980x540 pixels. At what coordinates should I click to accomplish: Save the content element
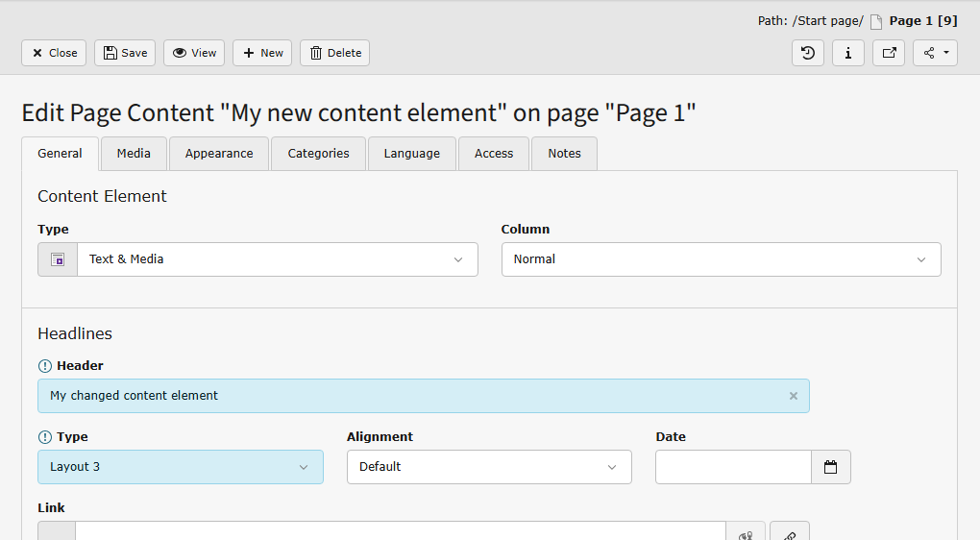coord(125,53)
